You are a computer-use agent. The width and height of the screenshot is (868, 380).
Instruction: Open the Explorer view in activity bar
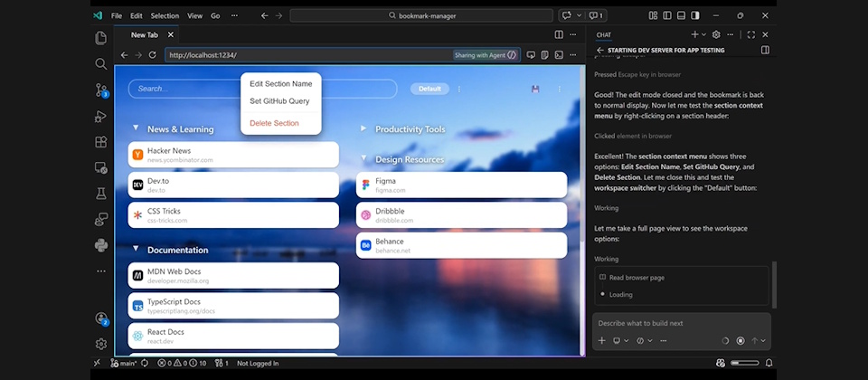101,38
